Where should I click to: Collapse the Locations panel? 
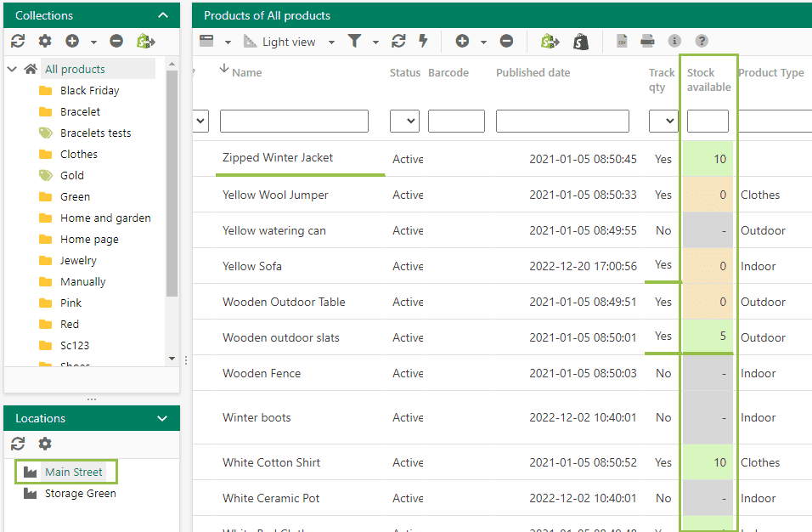click(163, 418)
